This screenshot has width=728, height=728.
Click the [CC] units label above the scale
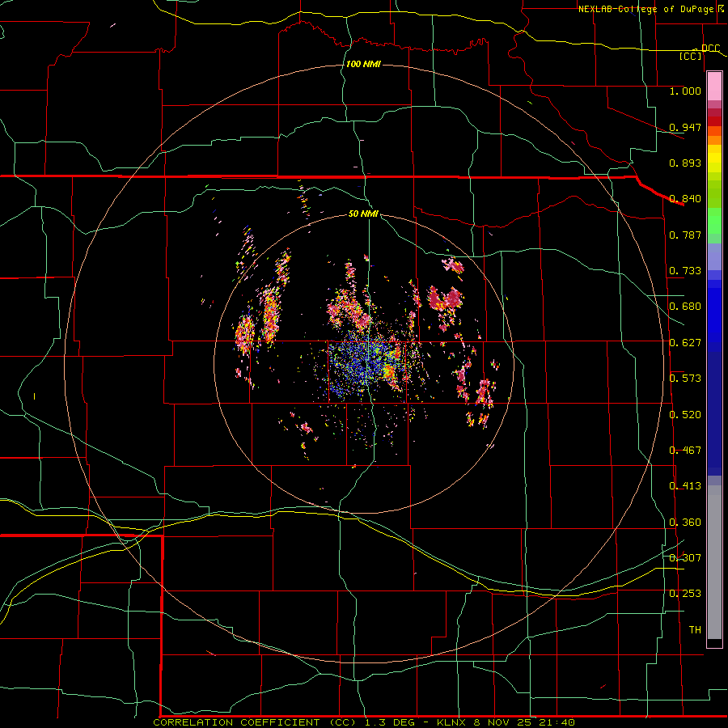pos(691,57)
